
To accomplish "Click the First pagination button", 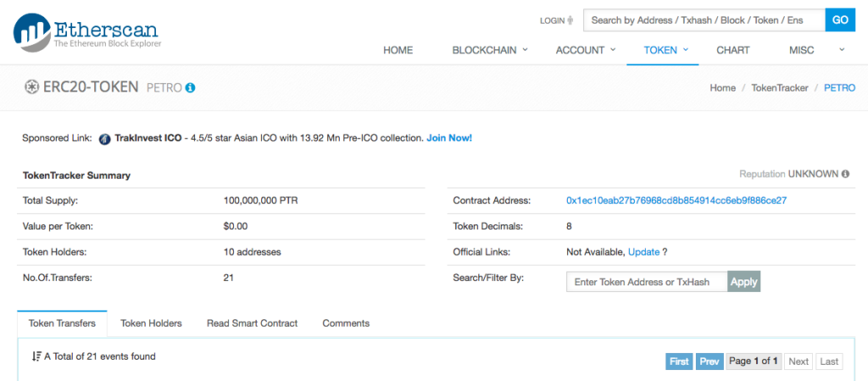I will tap(679, 362).
